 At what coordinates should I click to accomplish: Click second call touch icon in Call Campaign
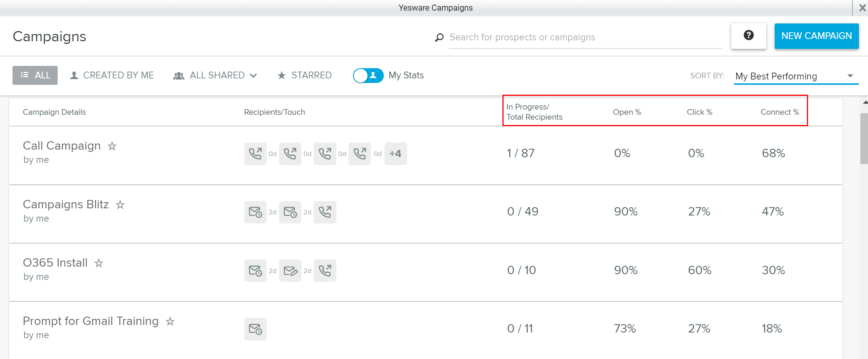click(290, 154)
